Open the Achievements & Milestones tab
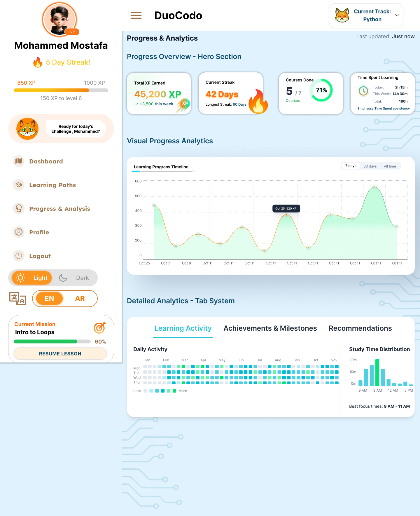The height and width of the screenshot is (516, 420). (270, 328)
